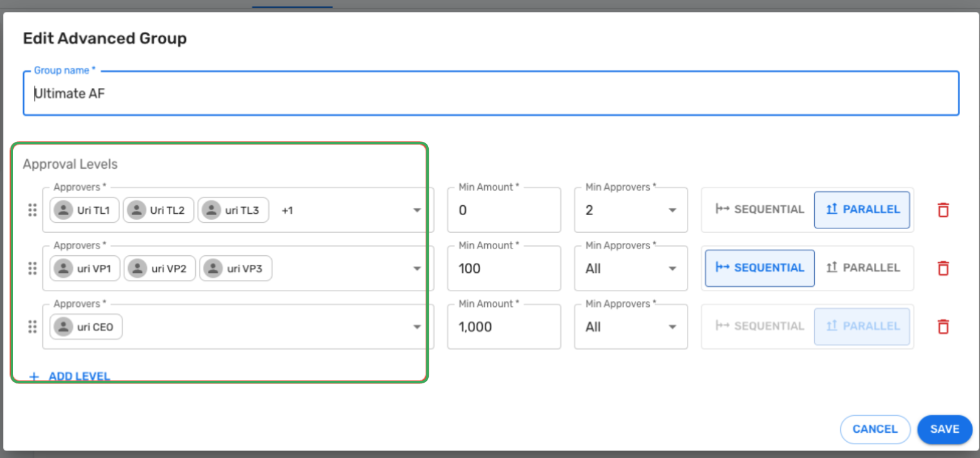Click the Group name field with Ultimate AF

pos(491,93)
